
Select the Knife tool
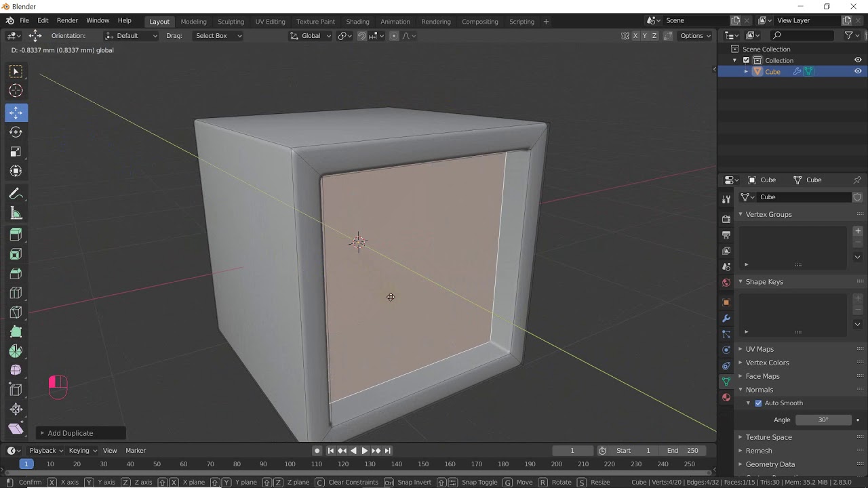pyautogui.click(x=16, y=312)
